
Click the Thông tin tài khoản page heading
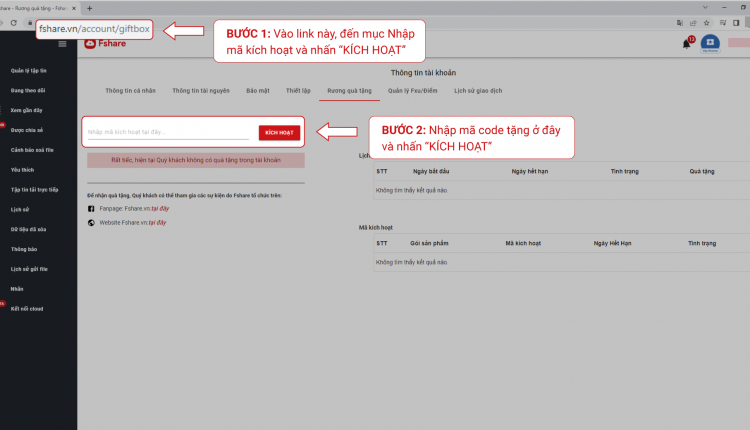423,73
